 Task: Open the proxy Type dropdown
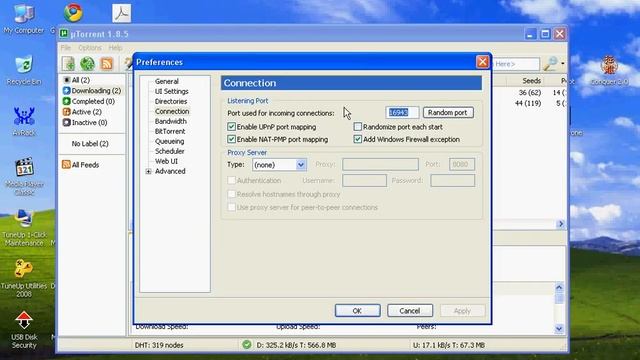(301, 165)
